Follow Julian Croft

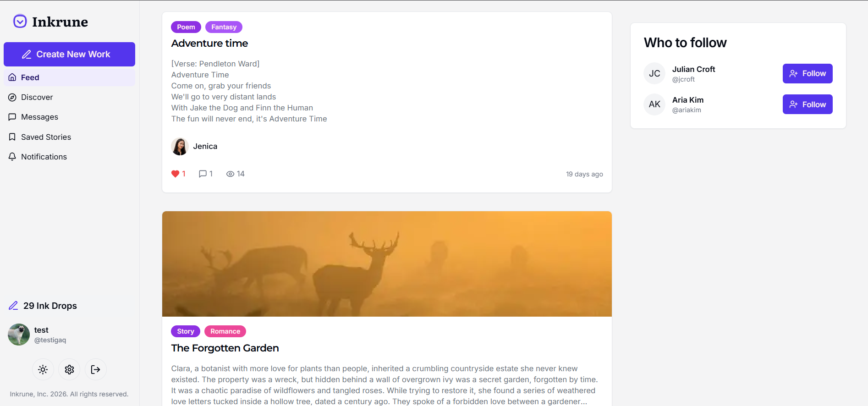[808, 73]
